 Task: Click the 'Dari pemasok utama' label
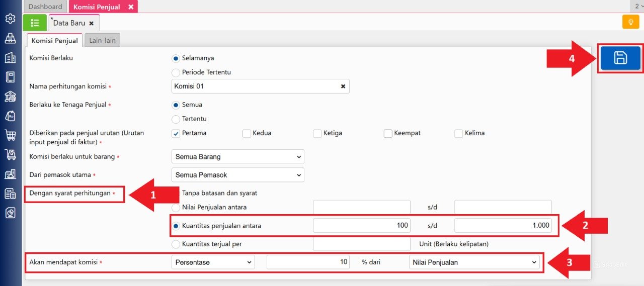(x=61, y=175)
